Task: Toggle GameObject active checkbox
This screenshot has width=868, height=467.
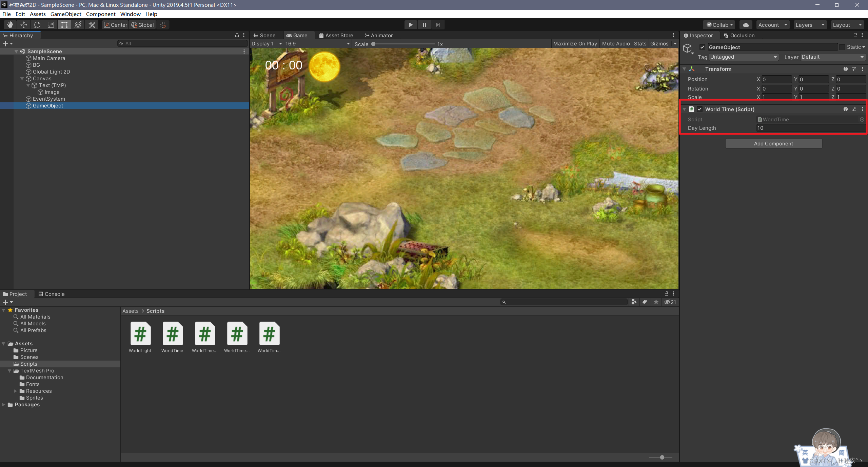Action: coord(703,47)
